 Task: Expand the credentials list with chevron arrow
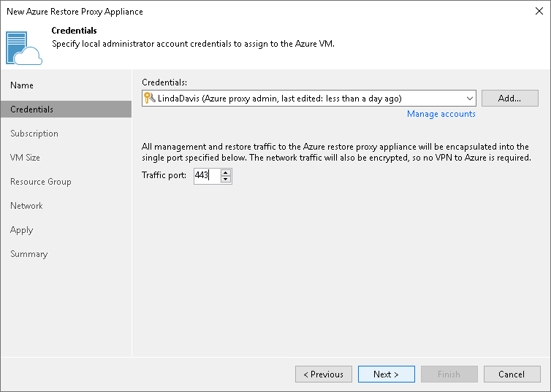pyautogui.click(x=469, y=99)
